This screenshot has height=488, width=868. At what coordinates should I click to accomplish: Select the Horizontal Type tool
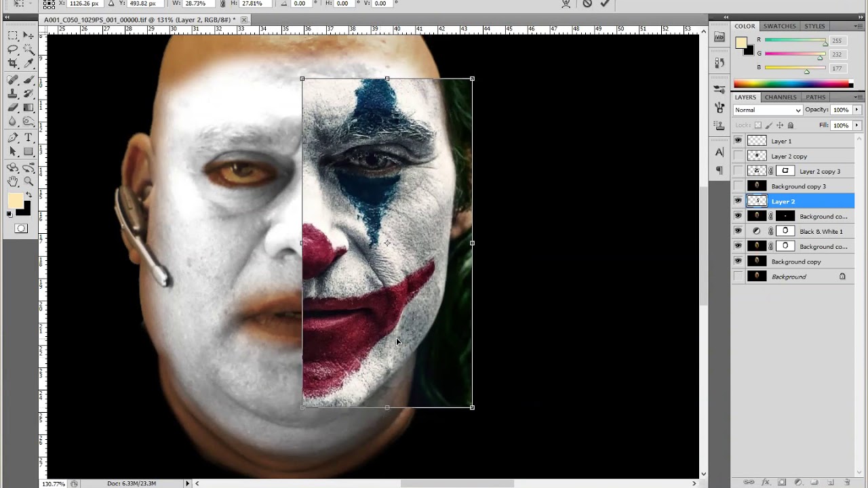(28, 138)
